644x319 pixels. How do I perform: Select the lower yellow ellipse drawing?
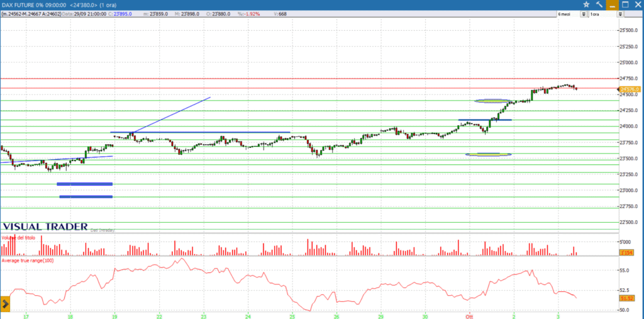click(x=488, y=154)
